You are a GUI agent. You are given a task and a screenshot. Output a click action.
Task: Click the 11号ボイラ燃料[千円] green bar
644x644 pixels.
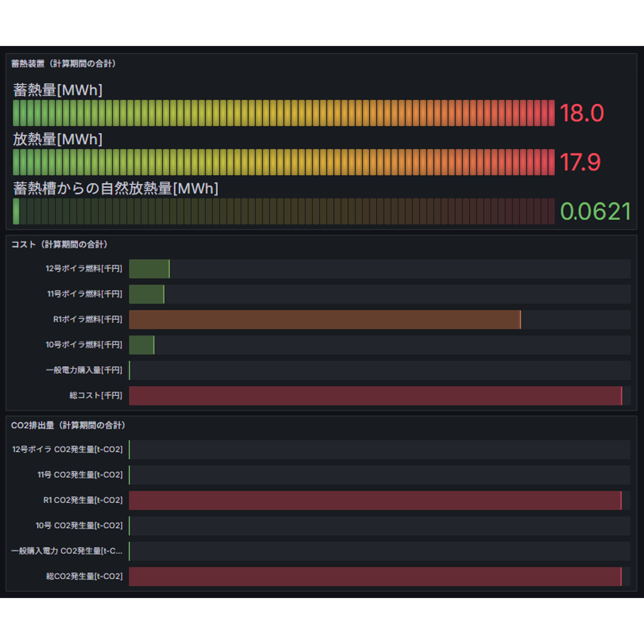(x=147, y=294)
